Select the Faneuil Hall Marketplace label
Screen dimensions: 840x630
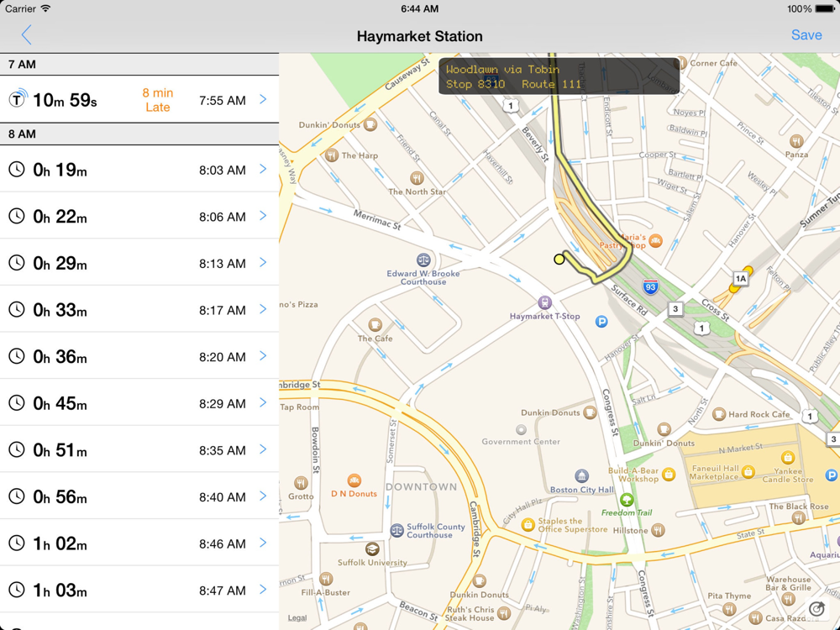[714, 472]
